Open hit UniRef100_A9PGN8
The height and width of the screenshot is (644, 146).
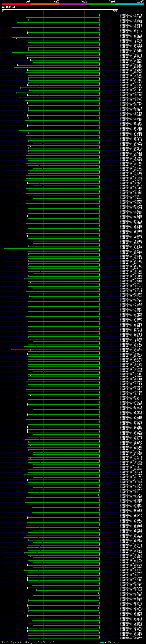[131, 67]
